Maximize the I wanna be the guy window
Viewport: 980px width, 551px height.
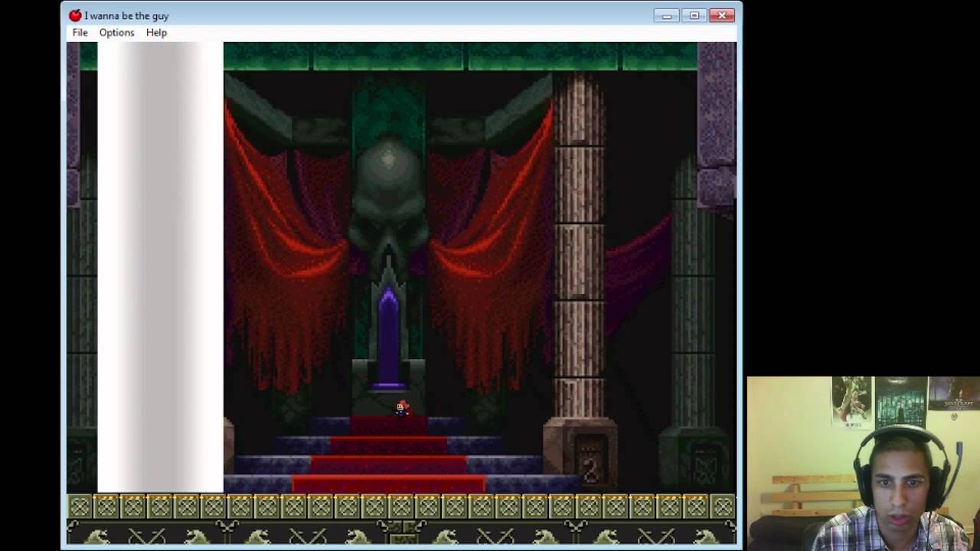point(694,15)
